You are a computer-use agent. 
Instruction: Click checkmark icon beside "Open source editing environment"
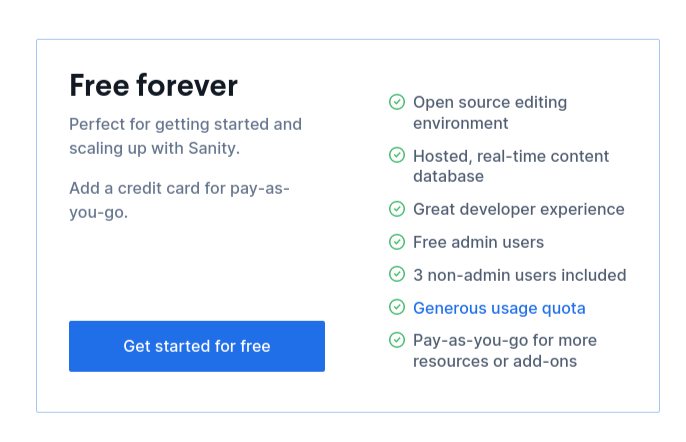(397, 102)
